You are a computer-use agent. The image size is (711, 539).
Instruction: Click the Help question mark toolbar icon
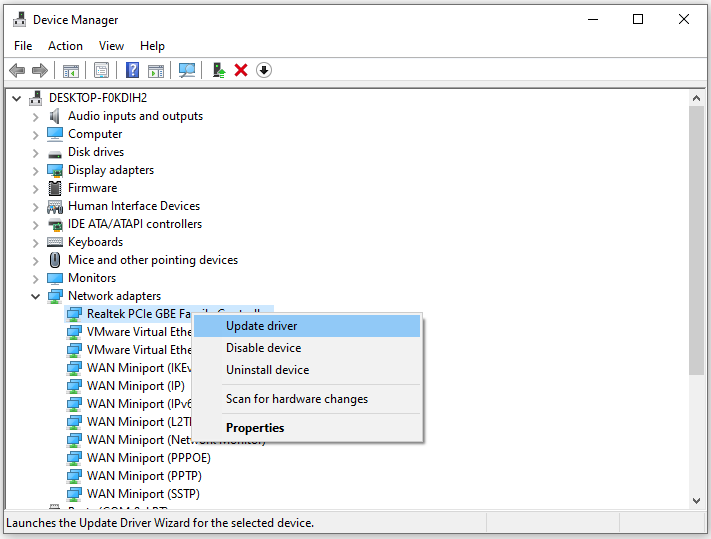(x=132, y=70)
